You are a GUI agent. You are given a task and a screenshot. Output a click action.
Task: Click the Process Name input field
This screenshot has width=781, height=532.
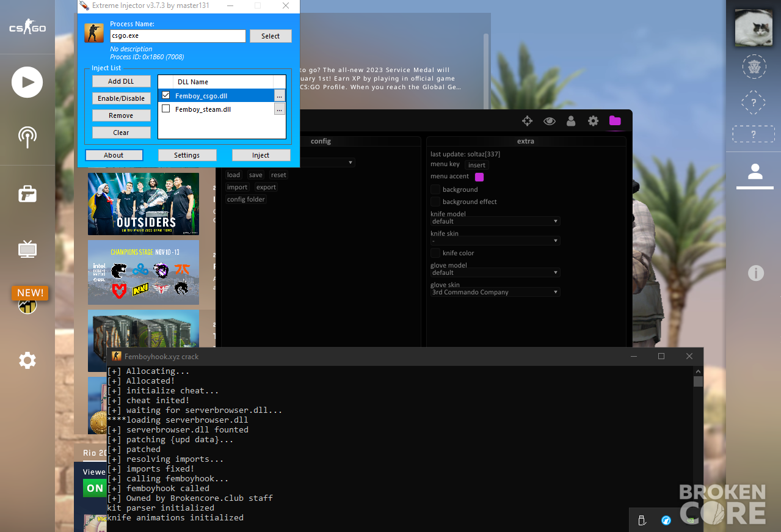pyautogui.click(x=178, y=36)
